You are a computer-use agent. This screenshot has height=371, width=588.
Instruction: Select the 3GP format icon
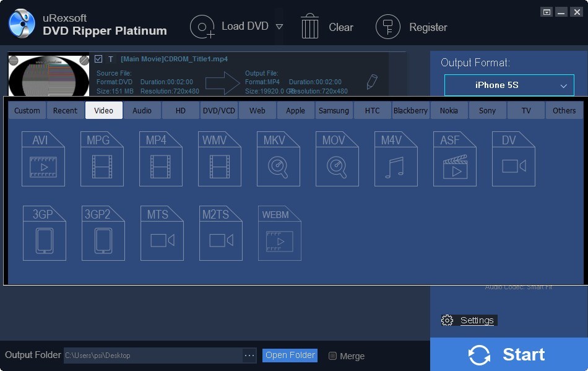(x=45, y=233)
